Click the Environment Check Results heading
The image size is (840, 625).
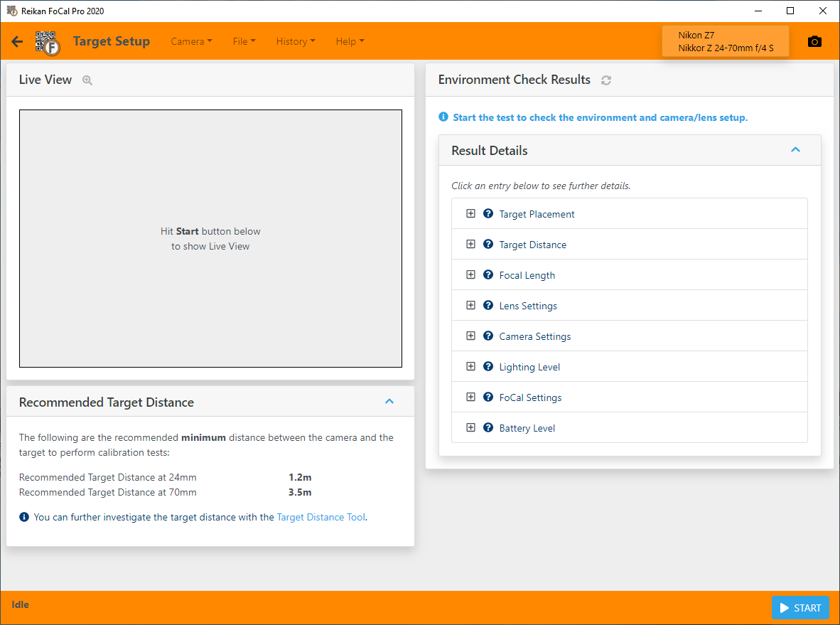[515, 80]
